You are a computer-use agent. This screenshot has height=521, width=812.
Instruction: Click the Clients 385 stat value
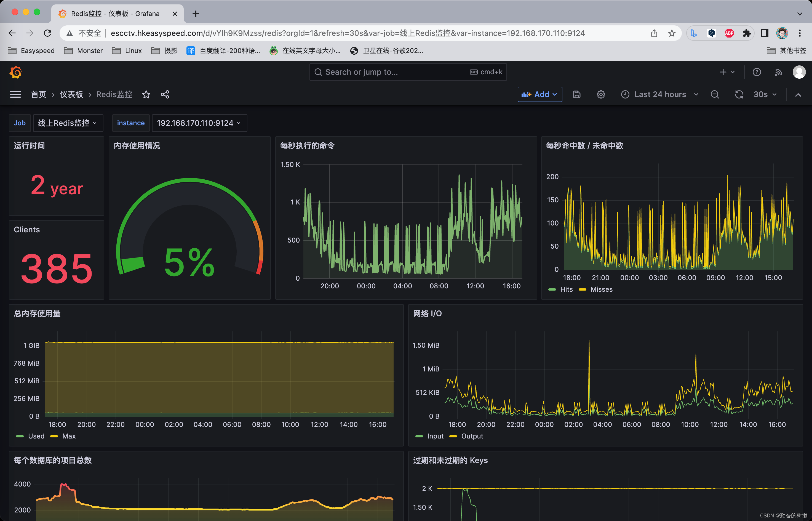[x=57, y=269]
